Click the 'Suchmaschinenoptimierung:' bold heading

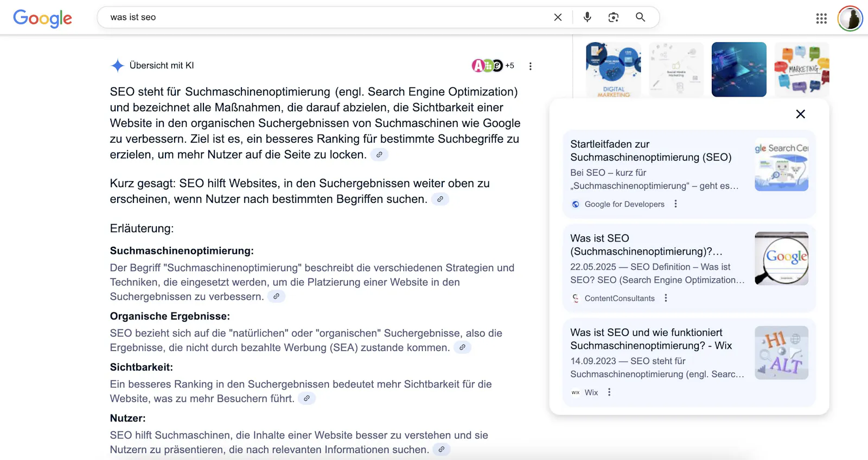[x=182, y=251]
